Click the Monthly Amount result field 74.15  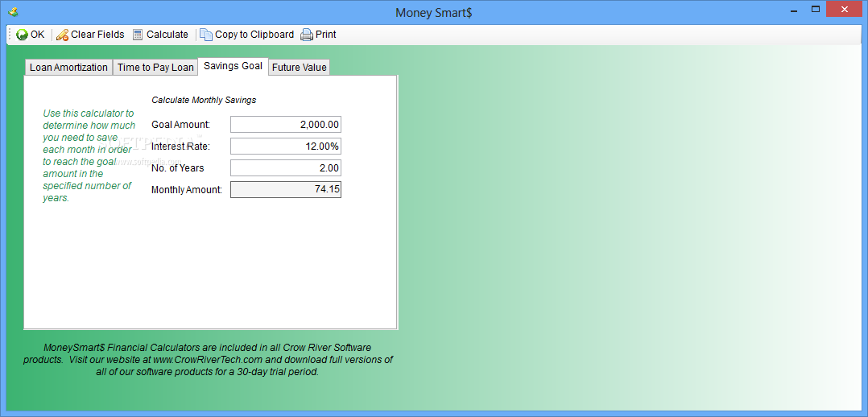click(286, 189)
